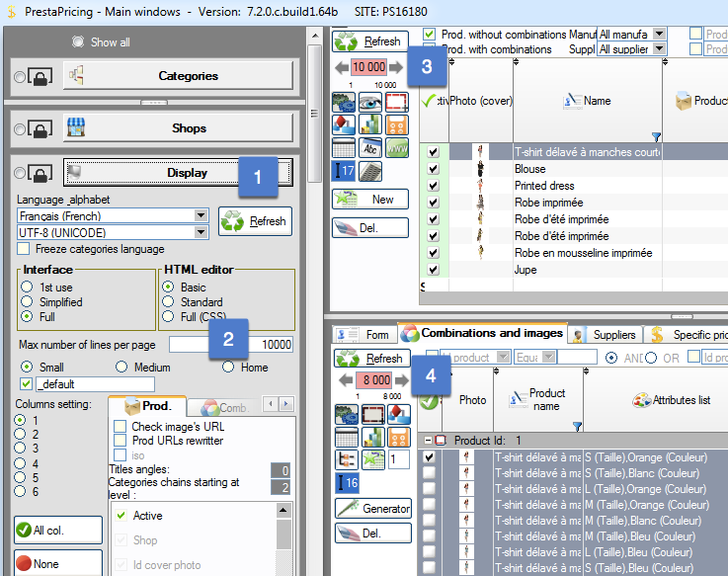Click the orange calculator icon in products toolbar
Screen dimensions: 728x576
pyautogui.click(x=397, y=124)
